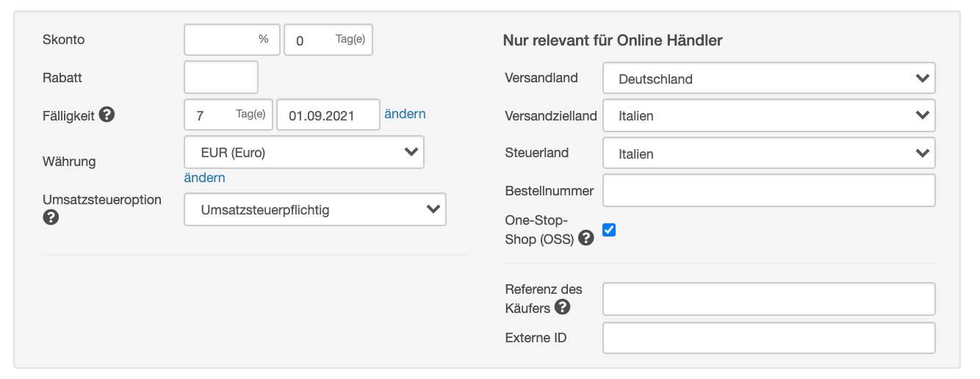Focus the Bestellnummer text field
The image size is (980, 379).
[769, 190]
